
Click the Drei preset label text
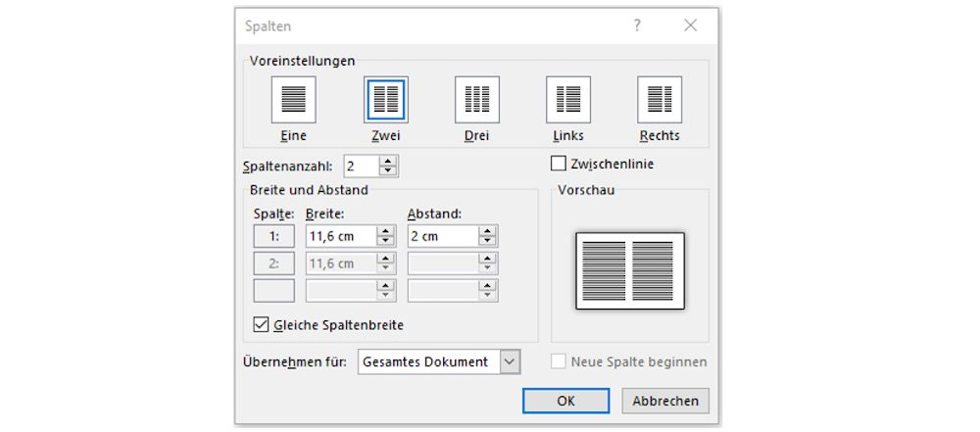[477, 135]
